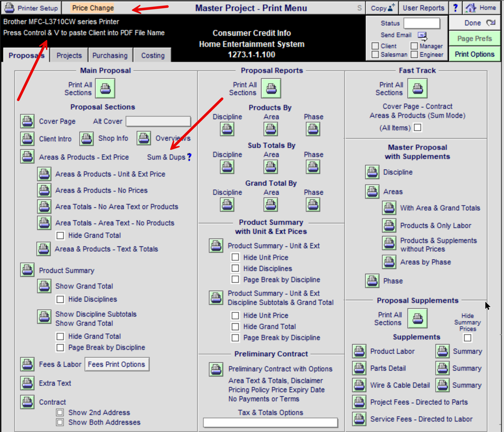Screen dimensions: 504x432
Task: Open the Projects tab
Action: (x=69, y=55)
